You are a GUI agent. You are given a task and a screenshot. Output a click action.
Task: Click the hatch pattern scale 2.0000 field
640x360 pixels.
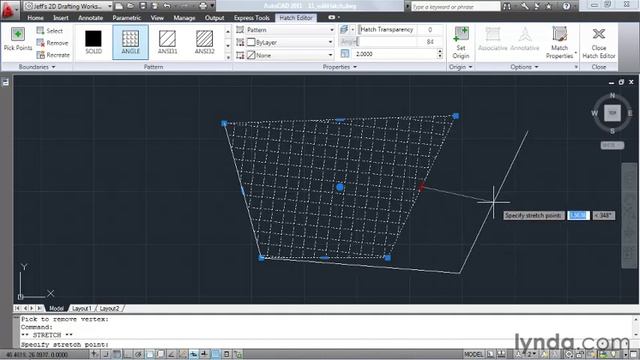click(x=393, y=54)
